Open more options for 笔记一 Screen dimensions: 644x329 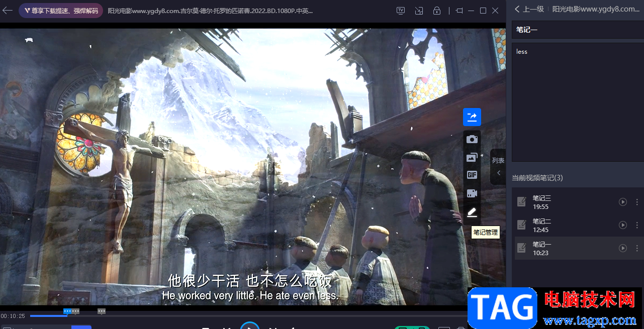(637, 248)
